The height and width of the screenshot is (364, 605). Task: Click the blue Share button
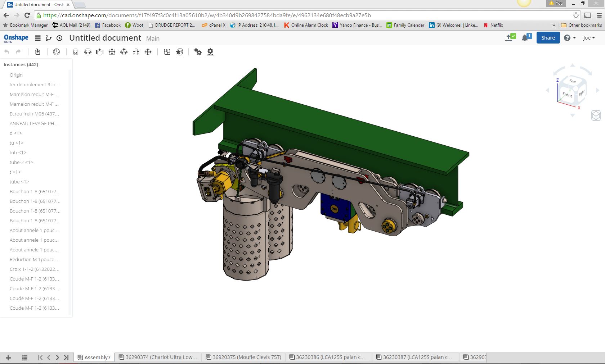[x=548, y=38]
